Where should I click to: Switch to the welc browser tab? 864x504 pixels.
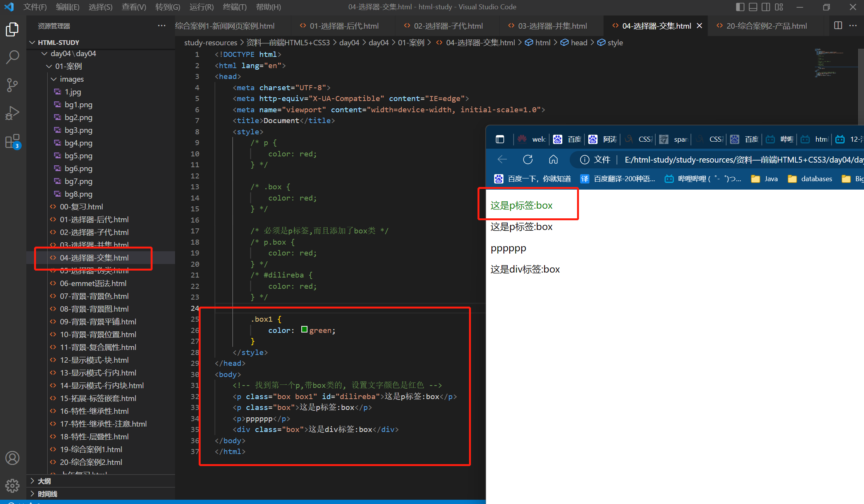(x=531, y=139)
